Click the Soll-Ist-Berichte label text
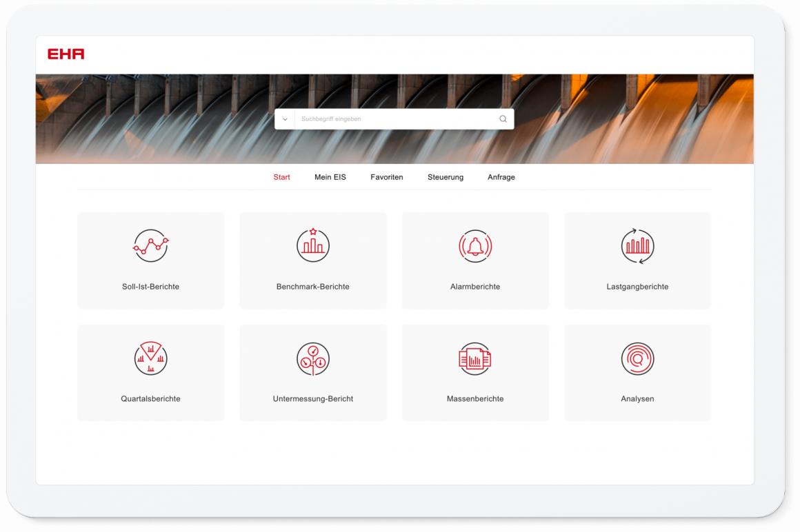 [150, 287]
